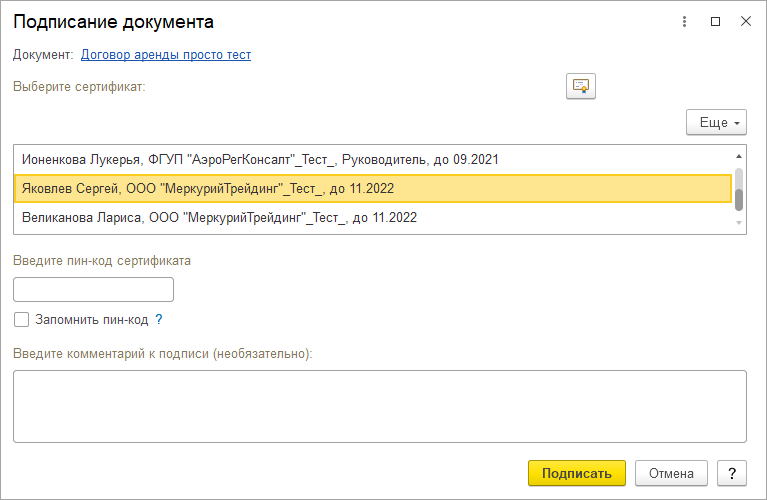767x500 pixels.
Task: Click into the signature comment box
Action: [379, 405]
